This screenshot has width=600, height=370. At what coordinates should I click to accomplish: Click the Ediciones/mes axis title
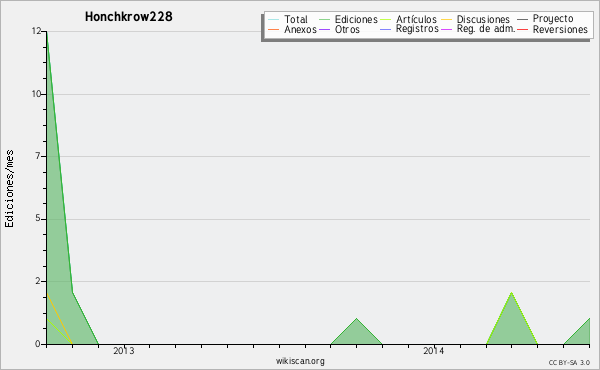9,189
